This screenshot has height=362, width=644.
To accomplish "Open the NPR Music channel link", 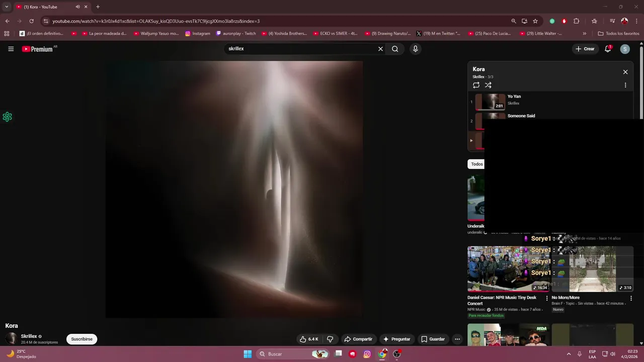I will pyautogui.click(x=476, y=310).
